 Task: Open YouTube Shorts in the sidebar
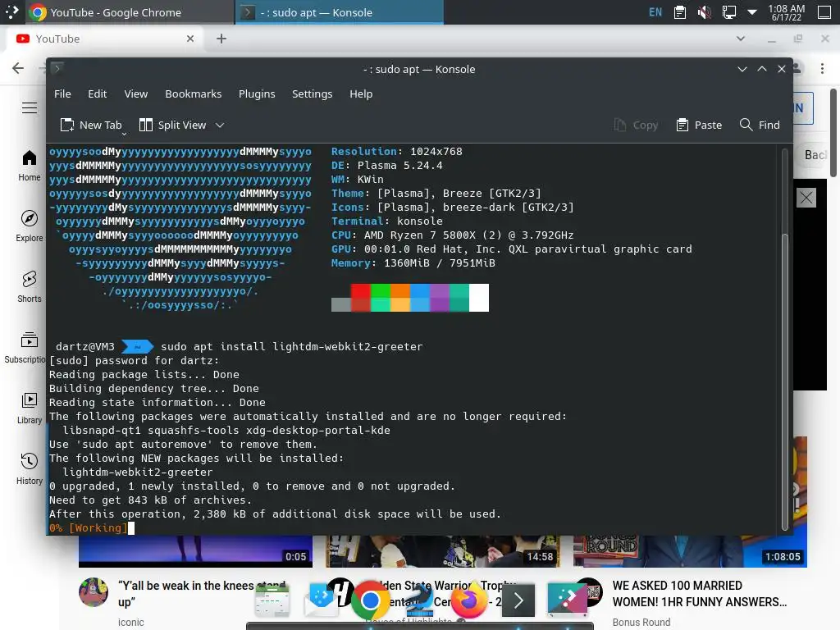pyautogui.click(x=30, y=286)
